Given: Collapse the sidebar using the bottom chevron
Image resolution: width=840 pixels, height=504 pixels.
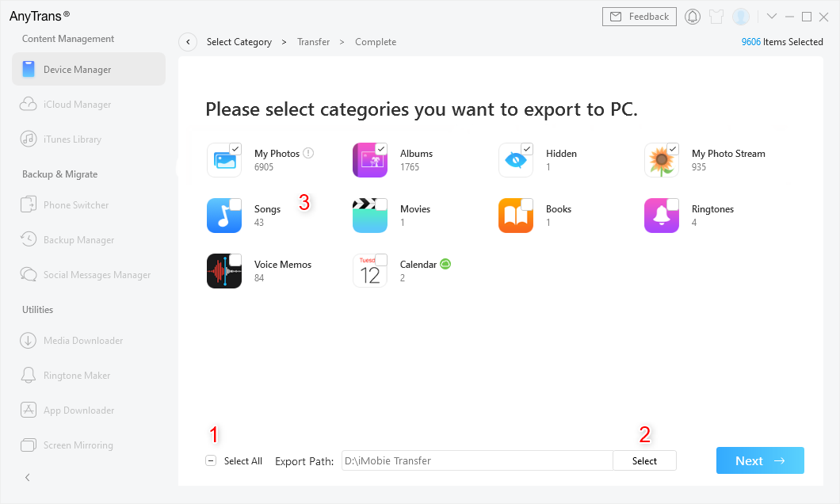Looking at the screenshot, I should click(x=26, y=477).
